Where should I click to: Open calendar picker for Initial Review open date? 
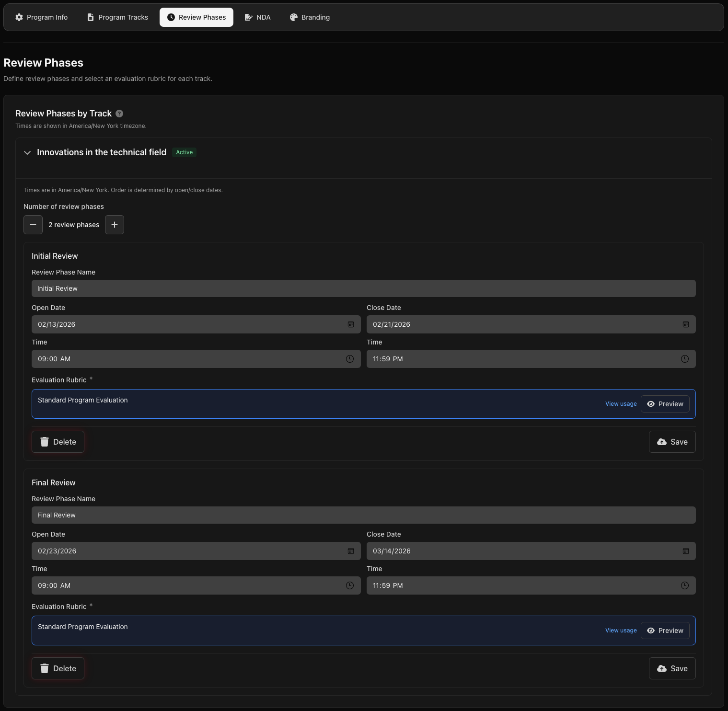click(x=351, y=324)
